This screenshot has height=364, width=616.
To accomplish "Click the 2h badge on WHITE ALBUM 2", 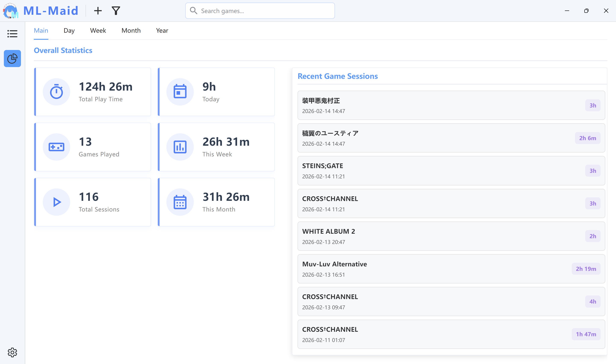I will point(593,236).
